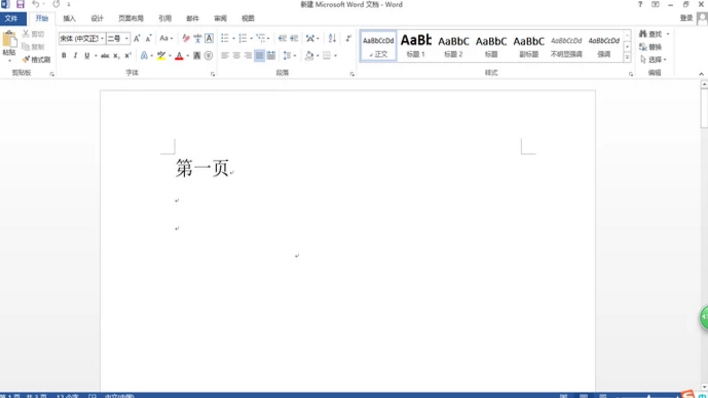Toggle Justify alignment button
The image size is (708, 398).
pyautogui.click(x=259, y=56)
